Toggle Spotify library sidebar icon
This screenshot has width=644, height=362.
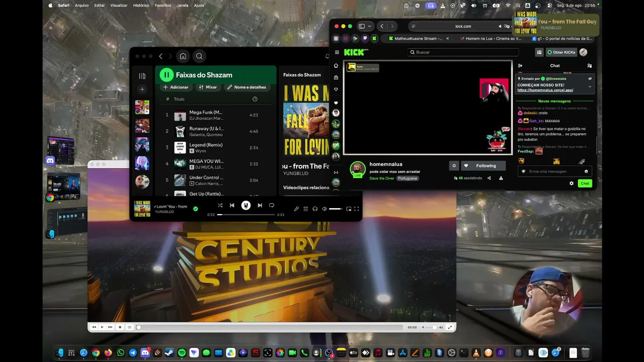pos(142,76)
